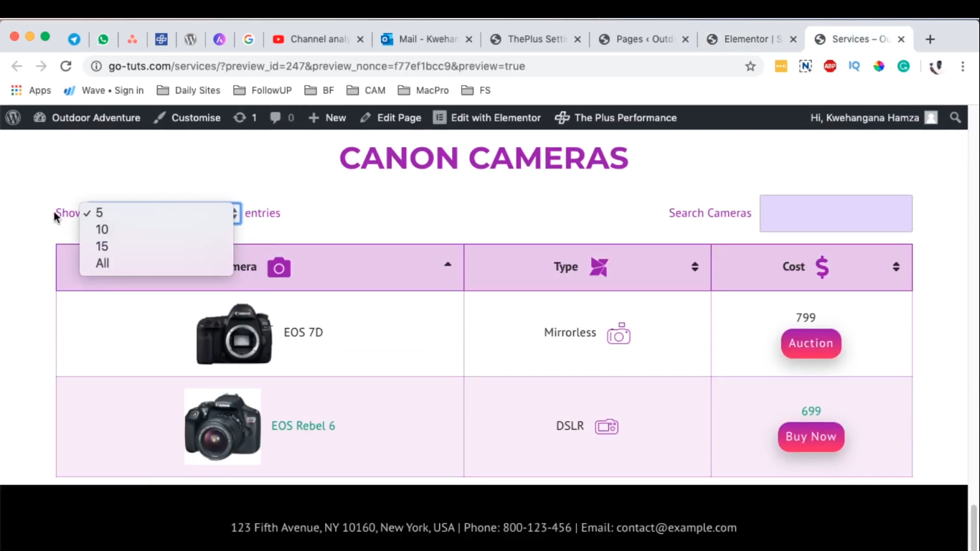Screen dimensions: 980x551
Task: Focus the Search Cameras input field
Action: (836, 213)
